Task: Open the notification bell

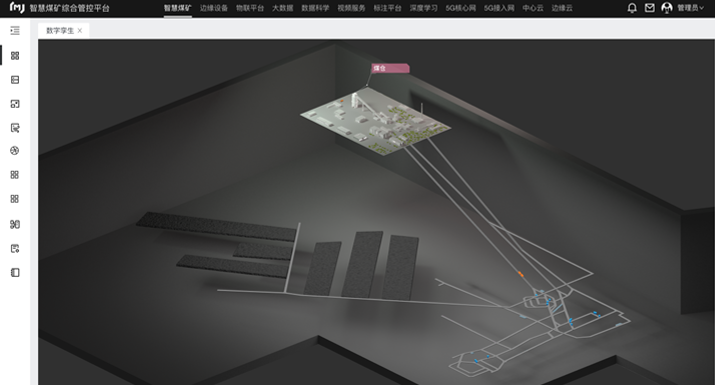Action: click(632, 8)
